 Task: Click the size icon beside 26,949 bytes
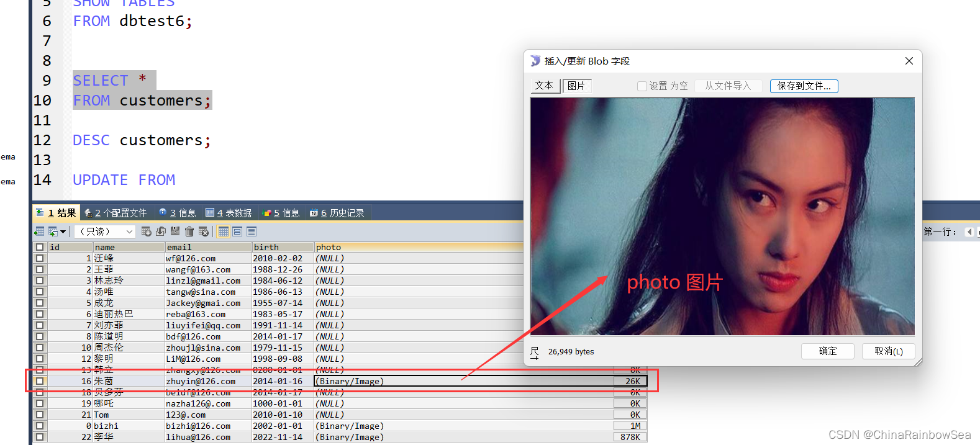click(x=535, y=353)
